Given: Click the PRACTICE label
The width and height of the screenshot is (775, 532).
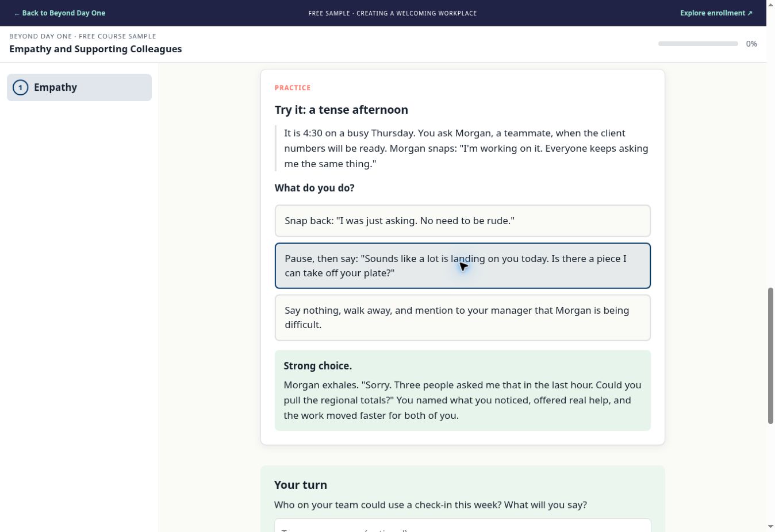Looking at the screenshot, I should (293, 88).
